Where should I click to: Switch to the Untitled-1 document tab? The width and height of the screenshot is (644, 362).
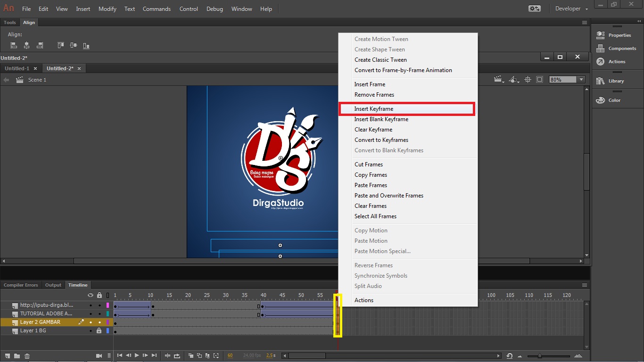17,68
